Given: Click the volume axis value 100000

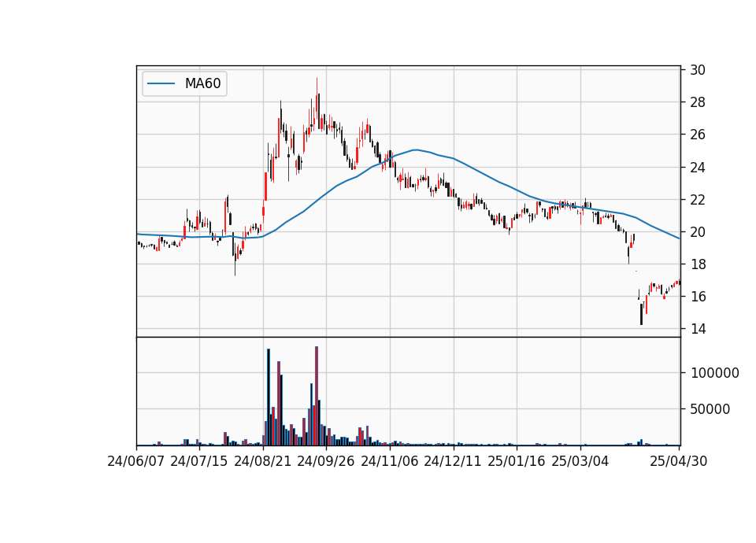Looking at the screenshot, I should coord(715,373).
